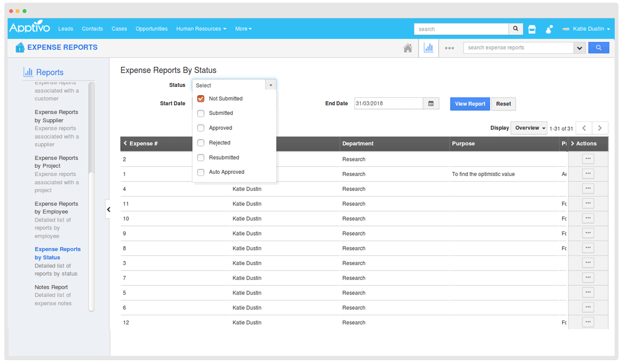Image resolution: width=625 pixels, height=364 pixels.
Task: Open the Leads menu item
Action: click(66, 29)
